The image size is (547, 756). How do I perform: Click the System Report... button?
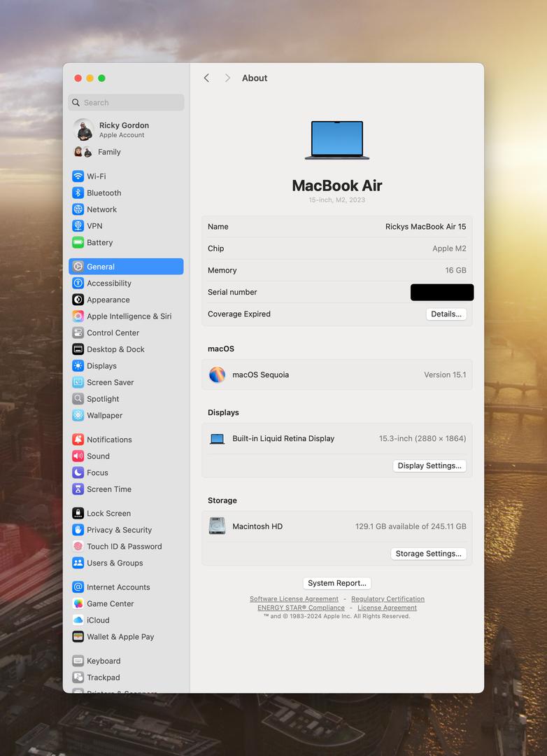(337, 583)
